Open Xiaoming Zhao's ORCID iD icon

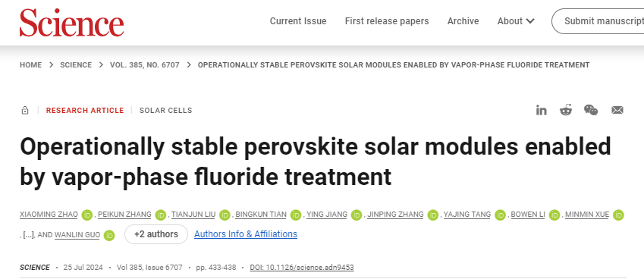point(87,215)
